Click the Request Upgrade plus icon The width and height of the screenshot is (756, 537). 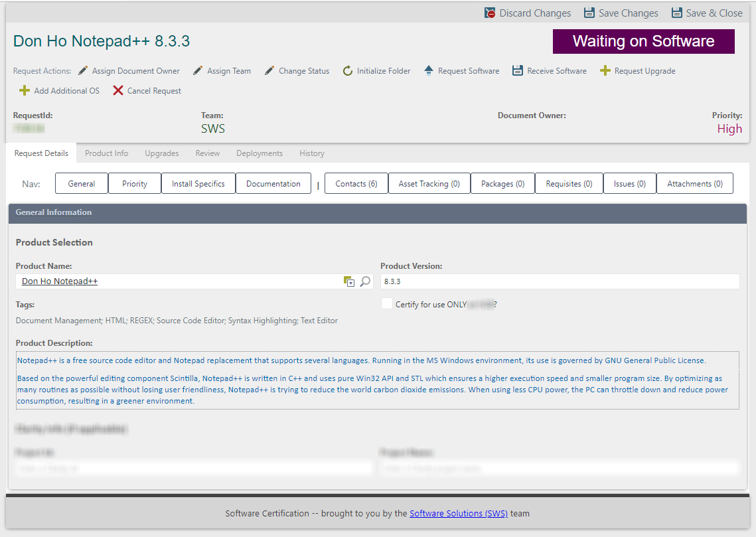pyautogui.click(x=605, y=71)
